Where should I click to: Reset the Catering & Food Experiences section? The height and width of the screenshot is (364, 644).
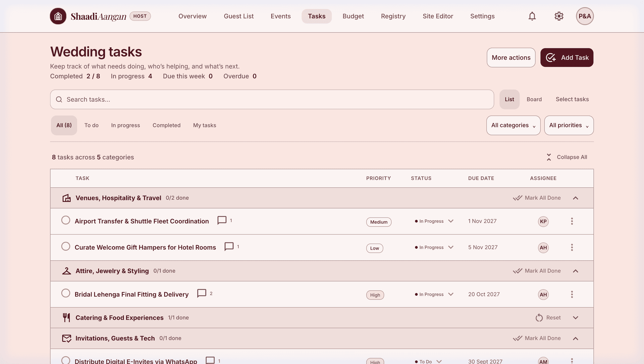tap(548, 318)
